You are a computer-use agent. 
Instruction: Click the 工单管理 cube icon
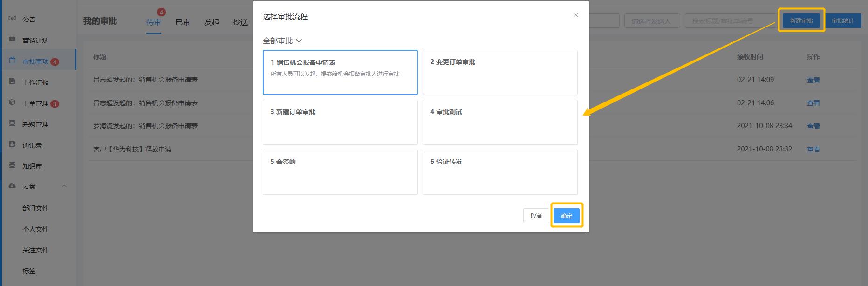click(13, 102)
